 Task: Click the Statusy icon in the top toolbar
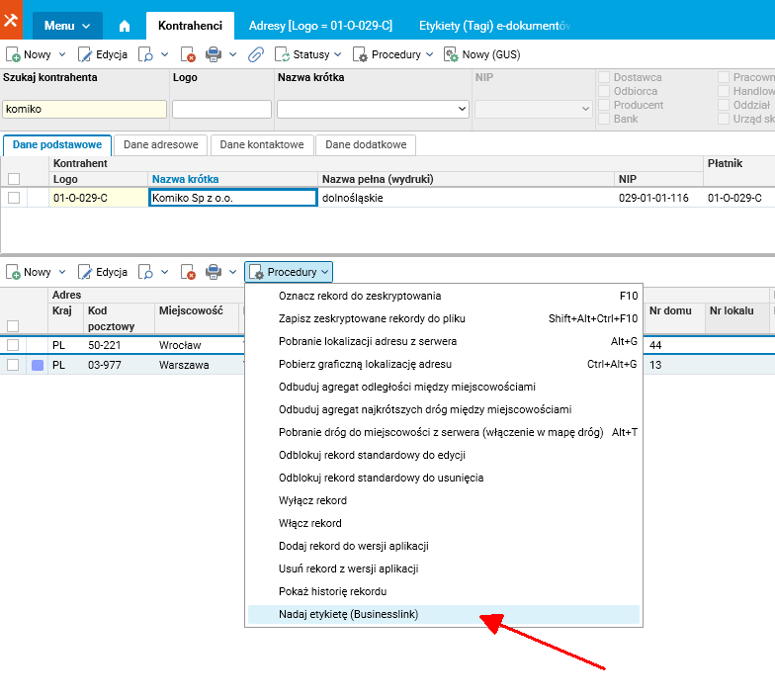coord(283,54)
